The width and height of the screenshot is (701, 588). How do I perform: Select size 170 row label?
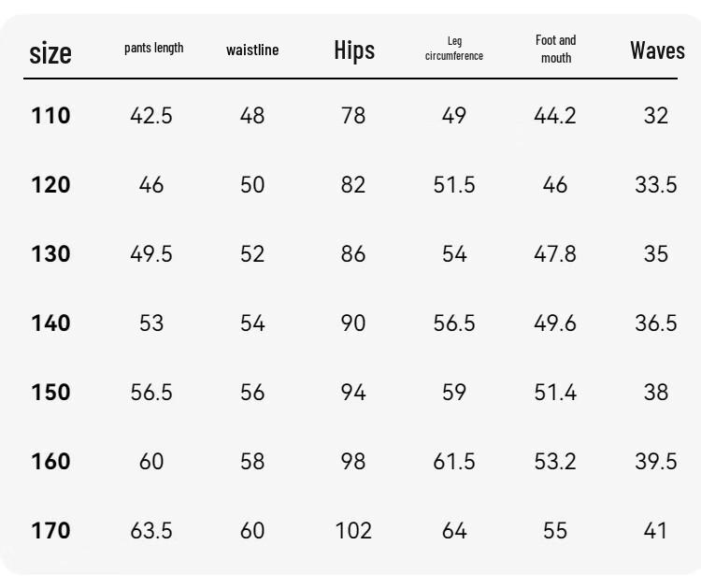[x=50, y=530]
